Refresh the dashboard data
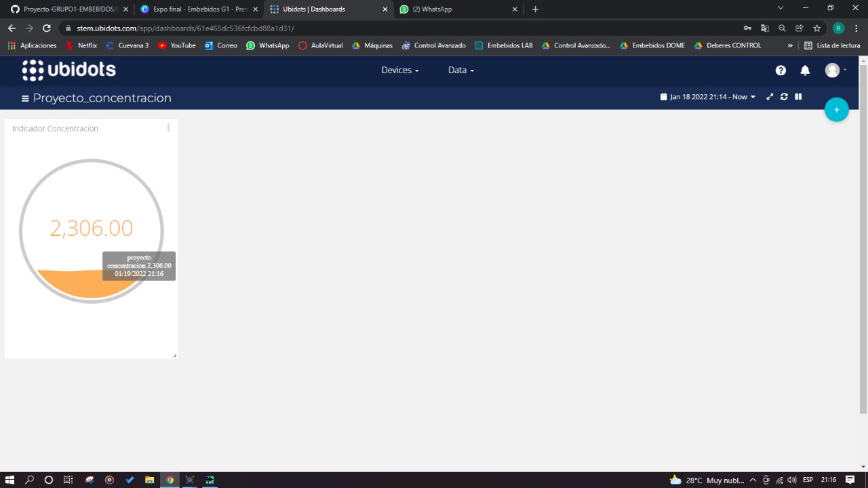The width and height of the screenshot is (868, 488). click(784, 96)
